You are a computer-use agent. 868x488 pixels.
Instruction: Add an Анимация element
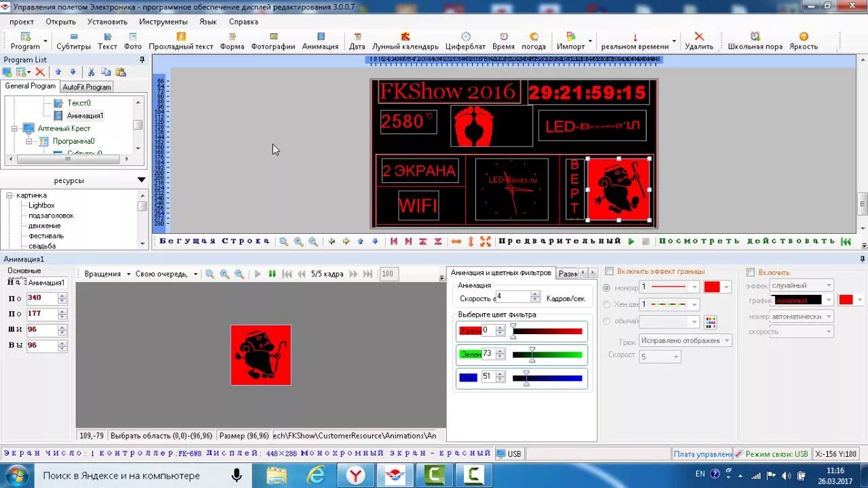320,41
